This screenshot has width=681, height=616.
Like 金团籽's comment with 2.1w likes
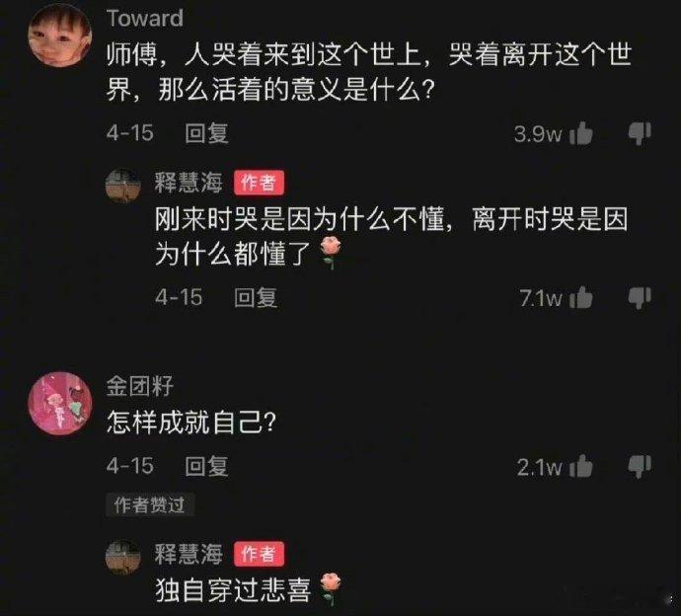581,466
